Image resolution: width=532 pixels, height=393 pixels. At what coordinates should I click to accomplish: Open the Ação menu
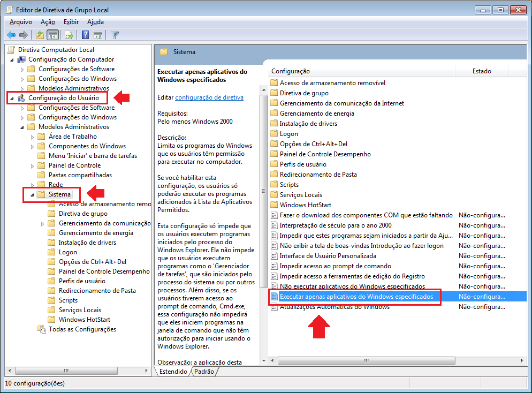point(48,22)
